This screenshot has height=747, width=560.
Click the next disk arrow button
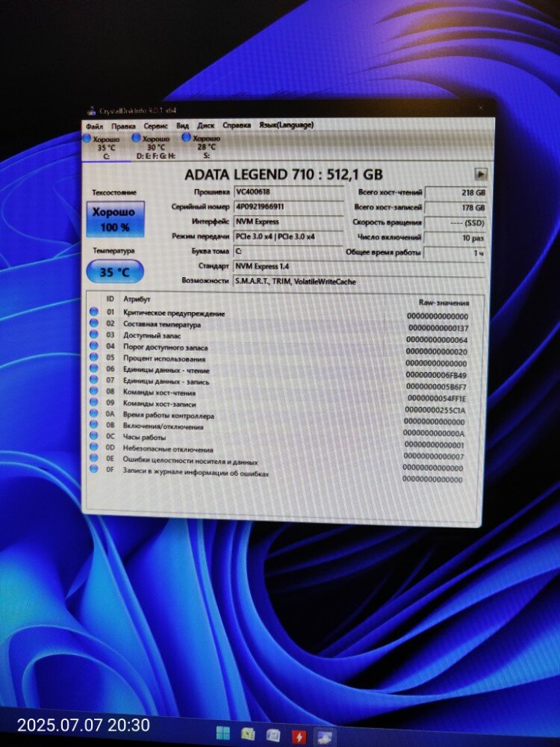[x=480, y=174]
